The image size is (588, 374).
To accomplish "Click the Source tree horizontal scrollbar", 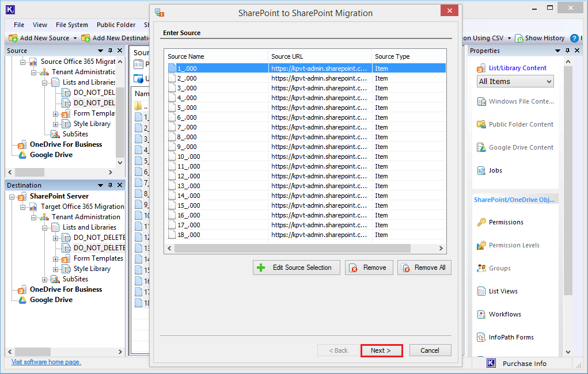I will (x=29, y=173).
